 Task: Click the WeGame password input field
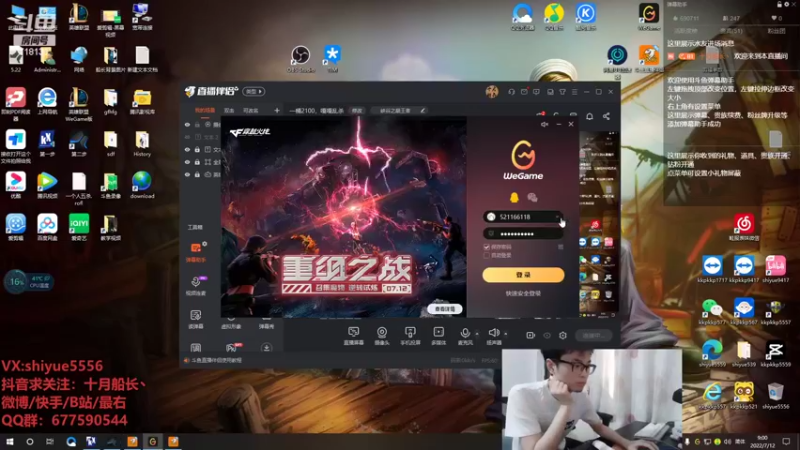click(523, 234)
